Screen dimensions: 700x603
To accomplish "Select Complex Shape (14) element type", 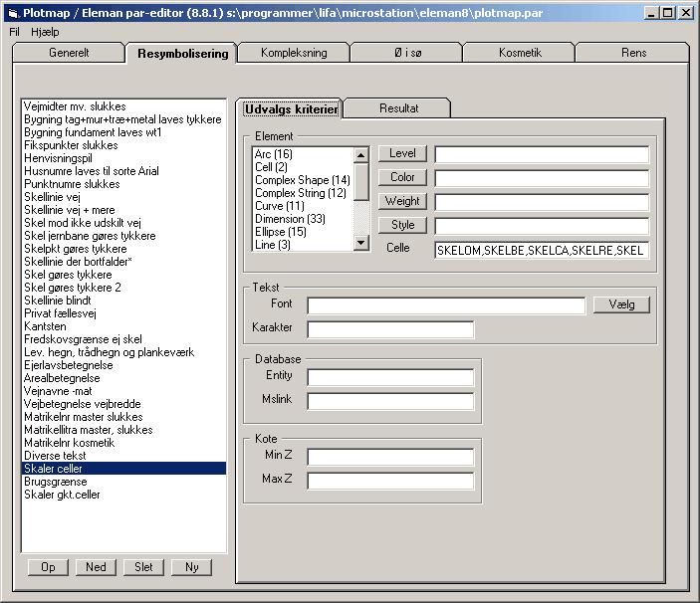I will click(x=303, y=180).
